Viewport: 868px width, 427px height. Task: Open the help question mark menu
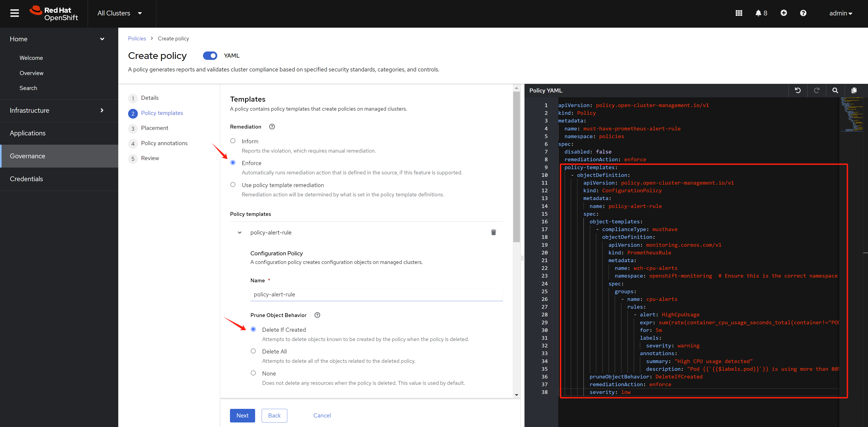coord(803,13)
